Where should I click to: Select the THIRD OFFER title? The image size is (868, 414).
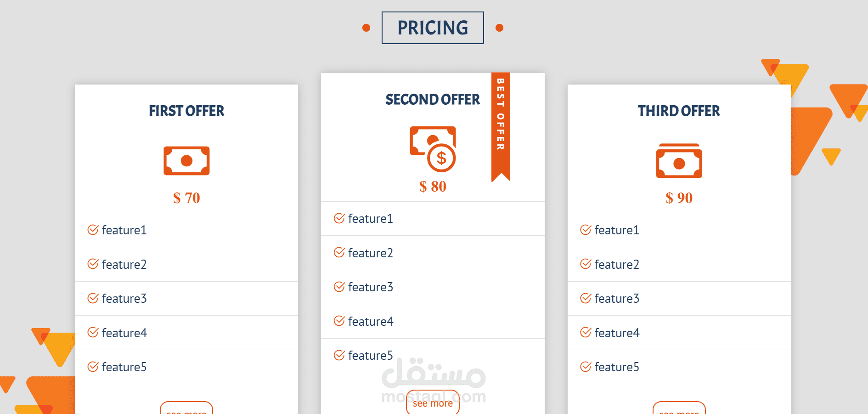coord(679,111)
